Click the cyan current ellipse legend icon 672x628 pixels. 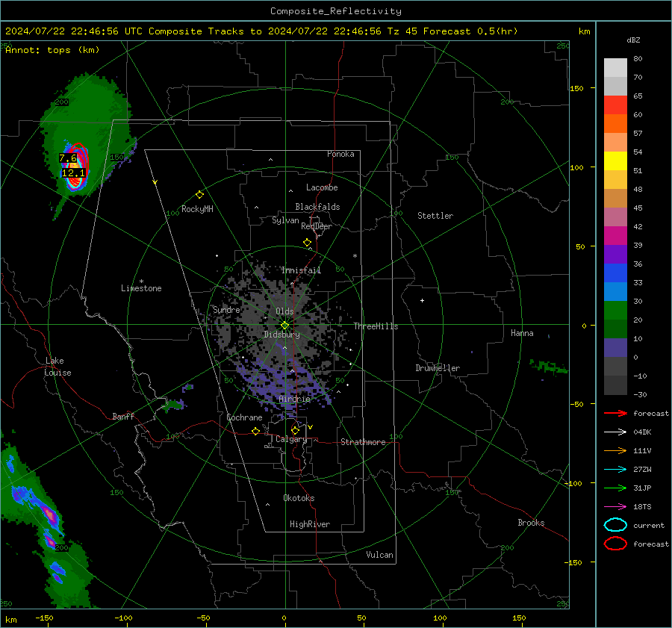click(615, 525)
